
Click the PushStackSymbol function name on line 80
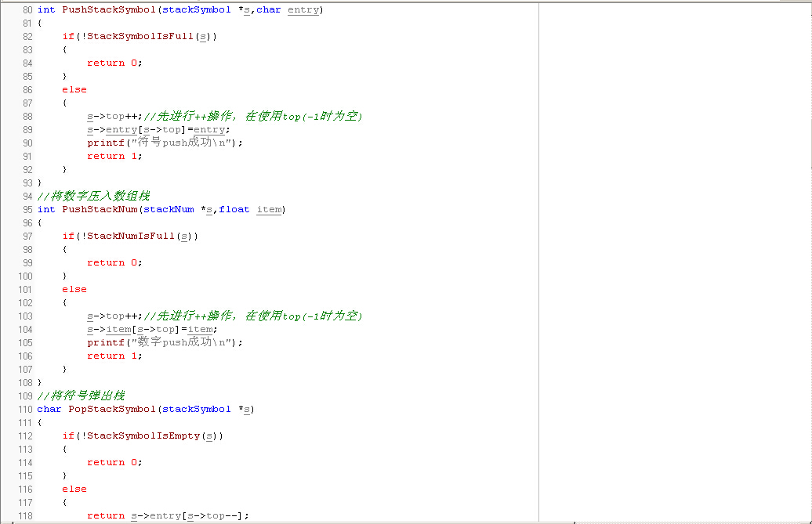[x=109, y=10]
